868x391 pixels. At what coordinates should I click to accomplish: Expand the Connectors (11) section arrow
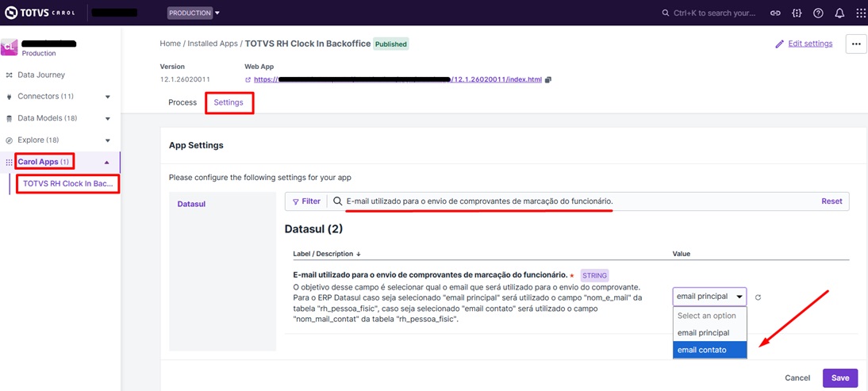108,97
